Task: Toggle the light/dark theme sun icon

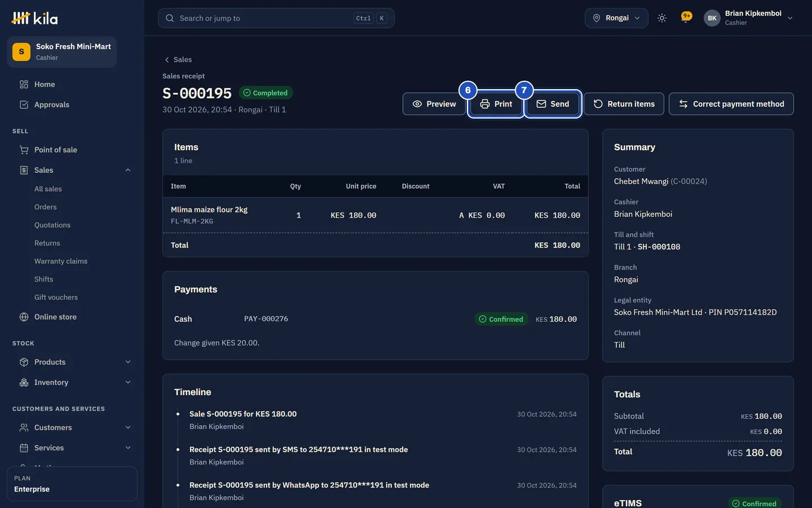Action: (662, 18)
